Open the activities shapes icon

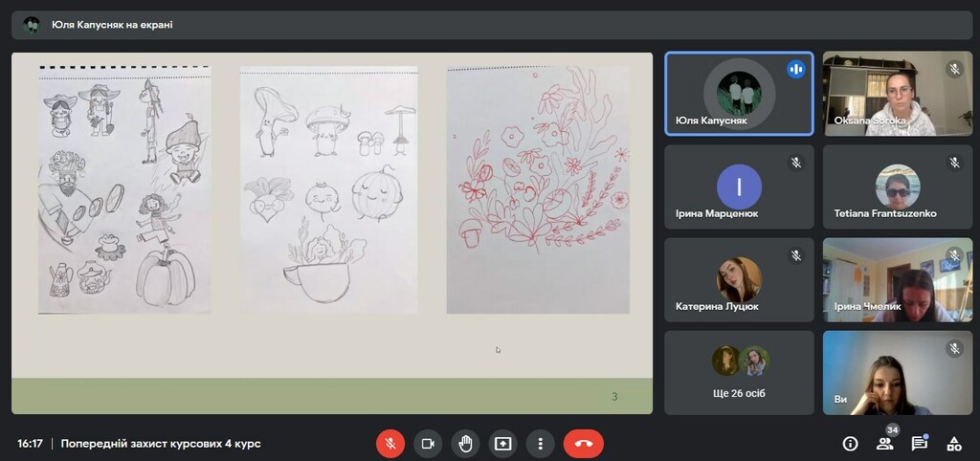click(x=954, y=444)
